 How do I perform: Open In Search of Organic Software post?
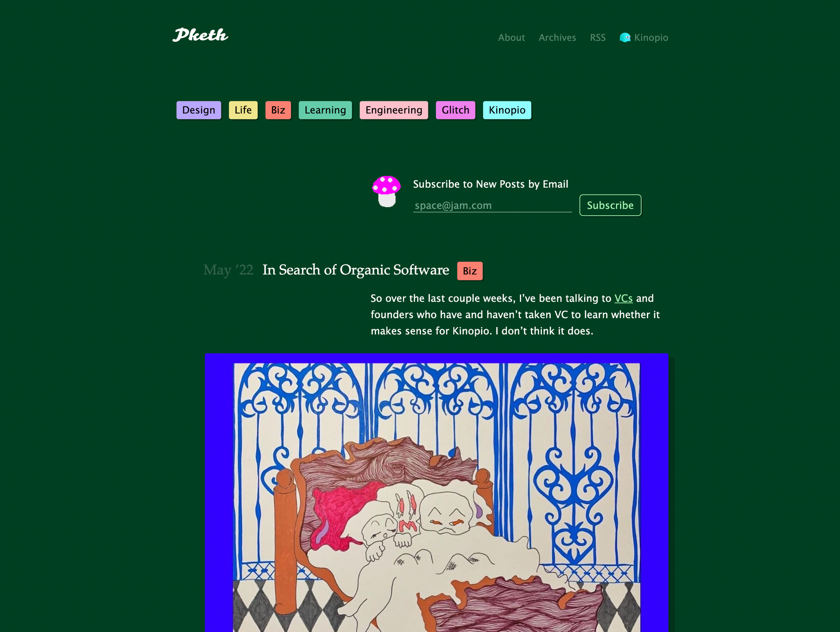point(355,270)
